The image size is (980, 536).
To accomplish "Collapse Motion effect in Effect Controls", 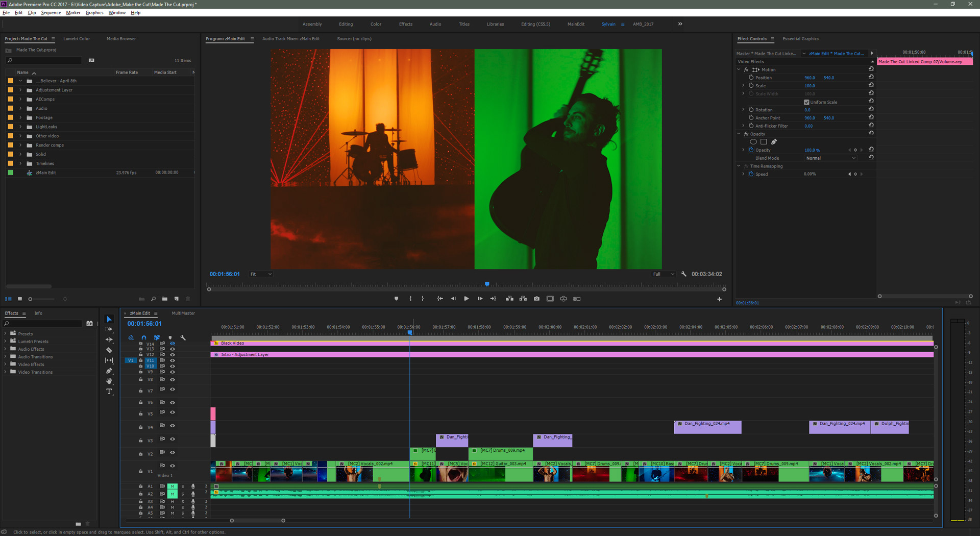I will [739, 70].
